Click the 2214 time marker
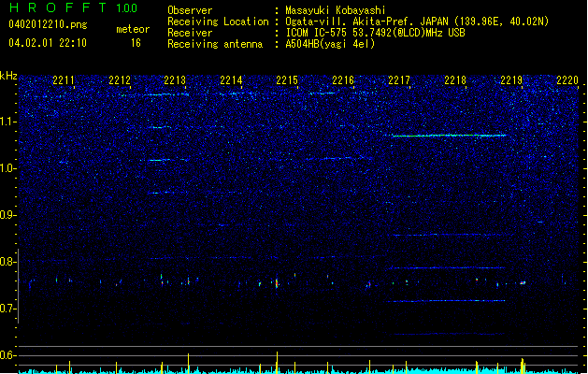588x374 pixels. tap(231, 79)
